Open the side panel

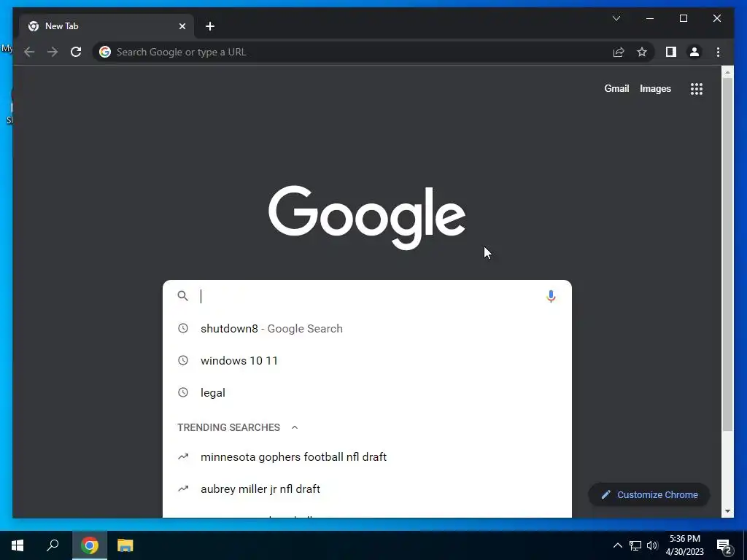click(671, 52)
